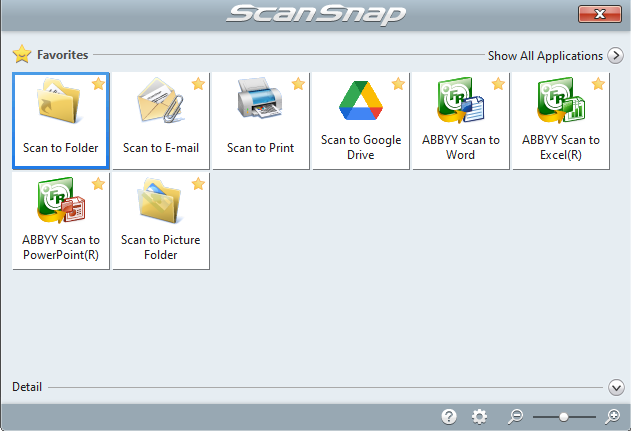Choose Scan to Picture Folder
The width and height of the screenshot is (631, 431).
161,221
